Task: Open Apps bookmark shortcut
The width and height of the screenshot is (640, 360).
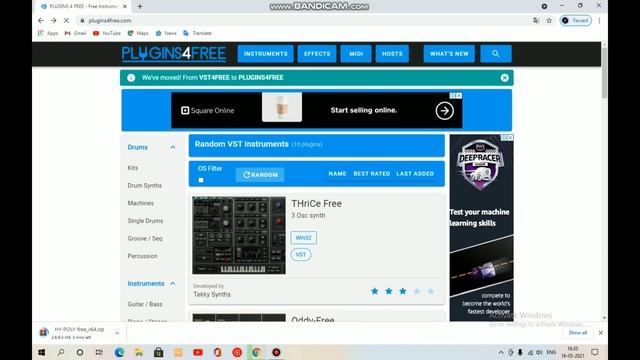Action: [x=48, y=33]
